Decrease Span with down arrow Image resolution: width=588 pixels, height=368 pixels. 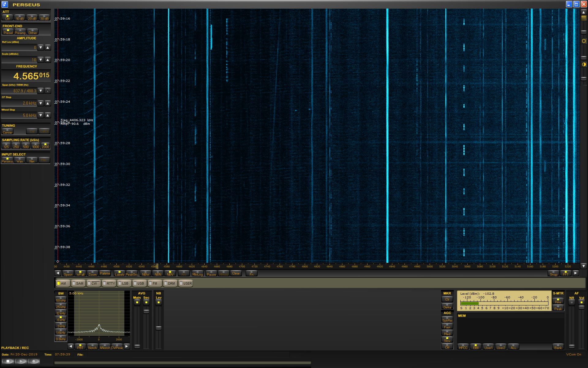tap(41, 91)
